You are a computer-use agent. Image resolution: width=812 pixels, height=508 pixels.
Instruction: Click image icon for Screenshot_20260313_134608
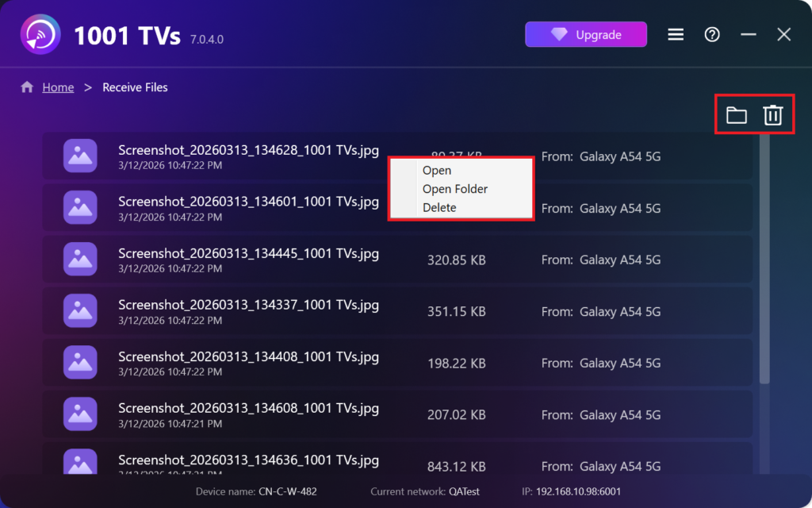point(80,414)
